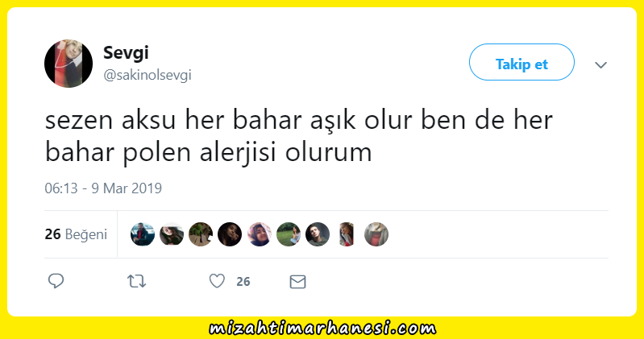Send via direct message envelope icon
Image resolution: width=644 pixels, height=339 pixels.
(297, 282)
